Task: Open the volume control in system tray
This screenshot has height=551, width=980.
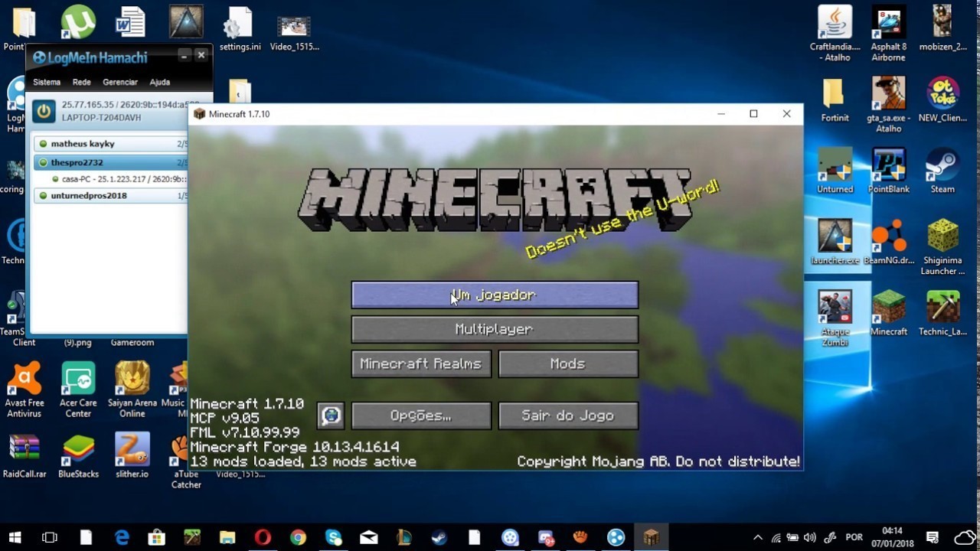Action: pos(810,537)
